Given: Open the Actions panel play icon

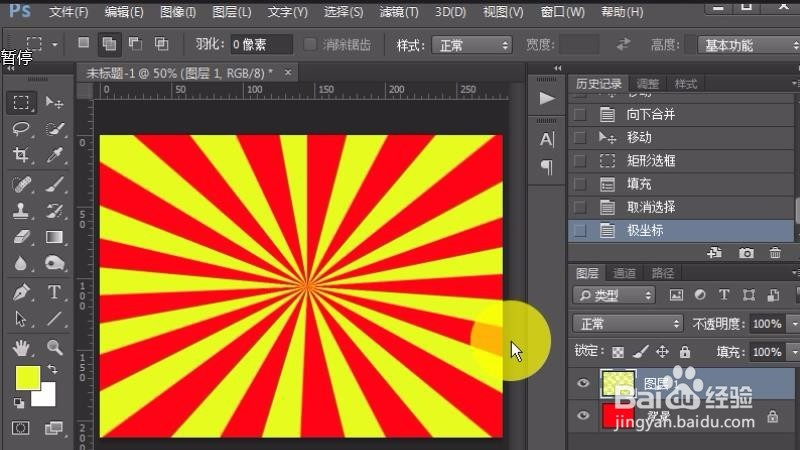Looking at the screenshot, I should [546, 98].
